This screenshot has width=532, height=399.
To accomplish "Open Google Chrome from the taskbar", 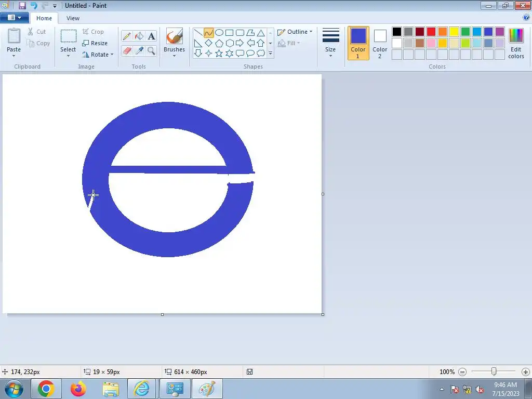I will 46,389.
